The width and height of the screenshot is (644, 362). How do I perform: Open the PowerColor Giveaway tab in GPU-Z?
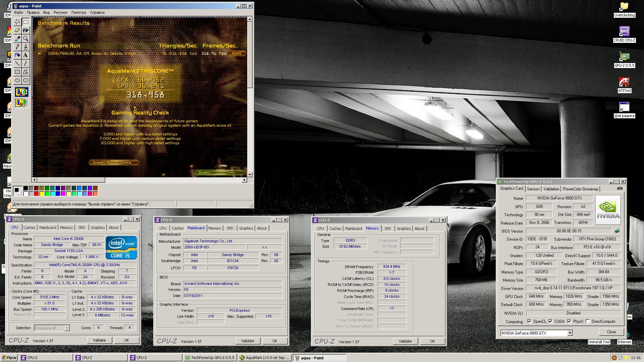click(581, 189)
